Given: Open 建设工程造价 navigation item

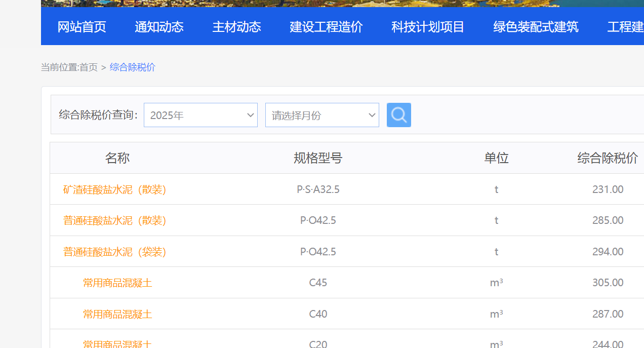Looking at the screenshot, I should tap(326, 27).
